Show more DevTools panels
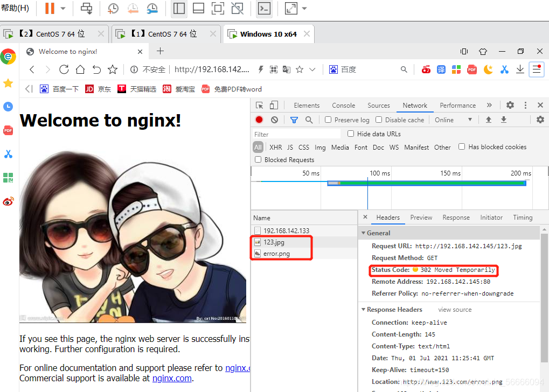 [489, 106]
